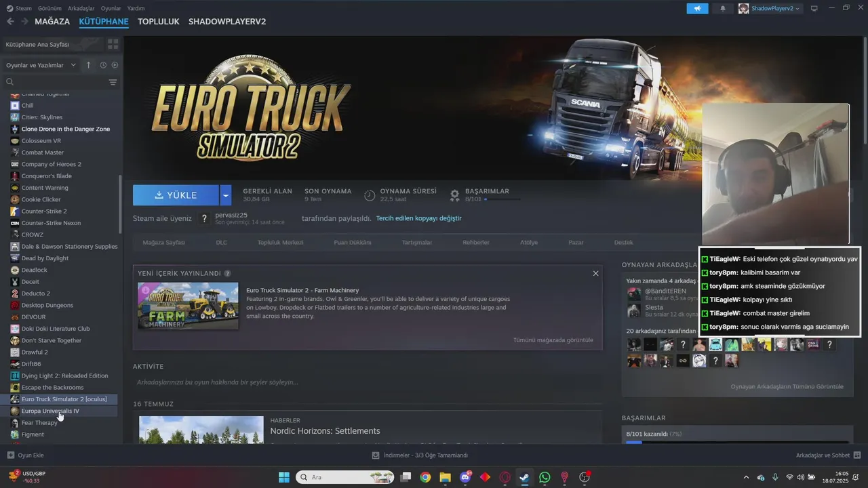The image size is (868, 488).
Task: Click the Windows taskbar Ara search box
Action: (x=344, y=477)
